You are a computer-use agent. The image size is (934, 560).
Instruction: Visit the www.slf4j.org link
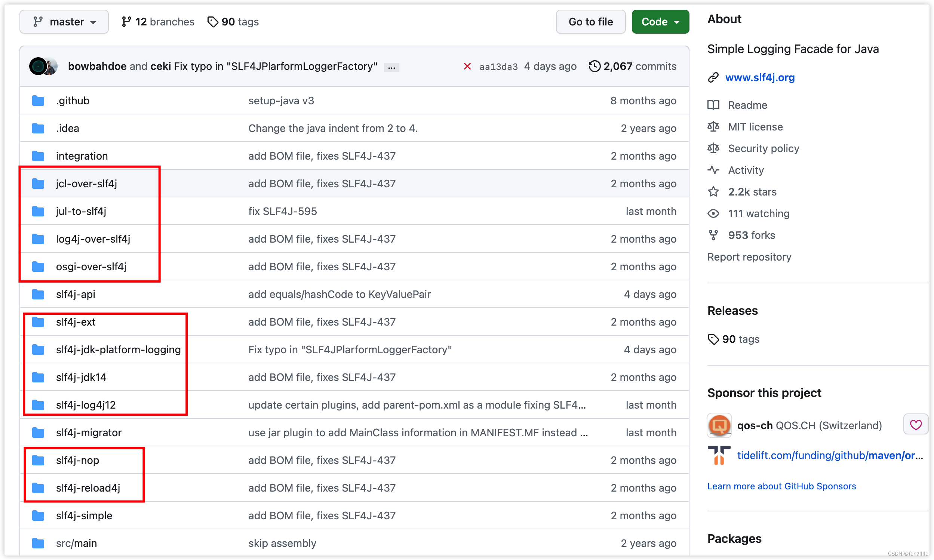tap(760, 77)
